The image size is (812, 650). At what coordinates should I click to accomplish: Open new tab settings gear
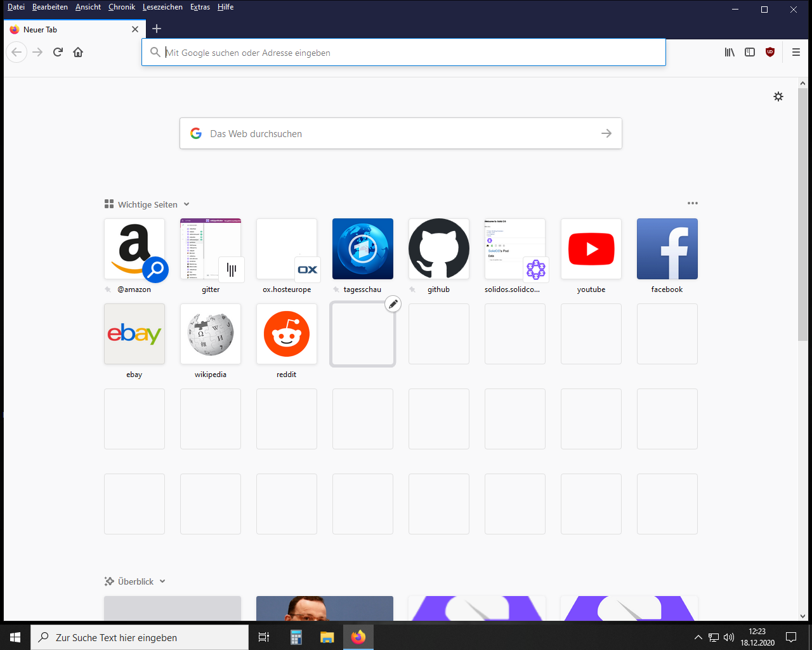tap(778, 96)
